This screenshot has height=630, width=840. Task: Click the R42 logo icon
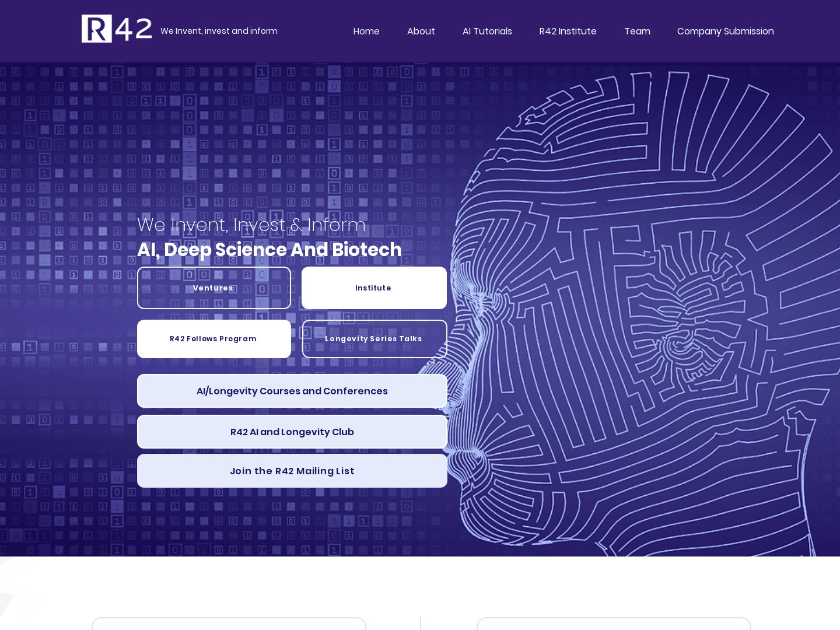click(x=117, y=29)
